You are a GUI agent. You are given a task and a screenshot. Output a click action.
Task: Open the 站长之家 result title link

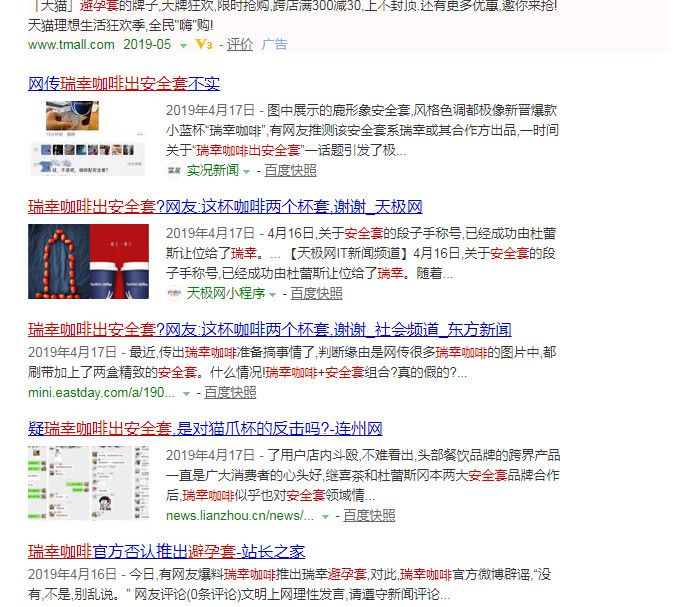pyautogui.click(x=166, y=552)
